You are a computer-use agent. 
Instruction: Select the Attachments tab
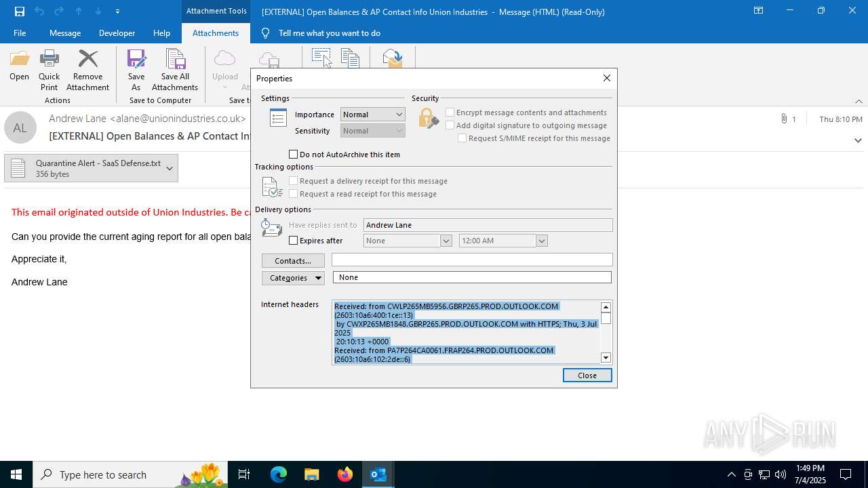[216, 33]
